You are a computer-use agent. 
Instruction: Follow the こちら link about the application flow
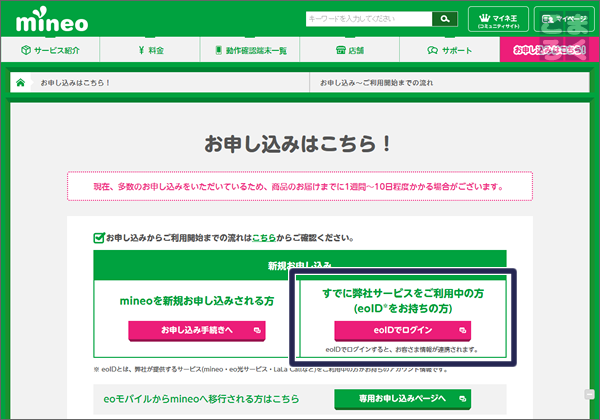pyautogui.click(x=264, y=238)
